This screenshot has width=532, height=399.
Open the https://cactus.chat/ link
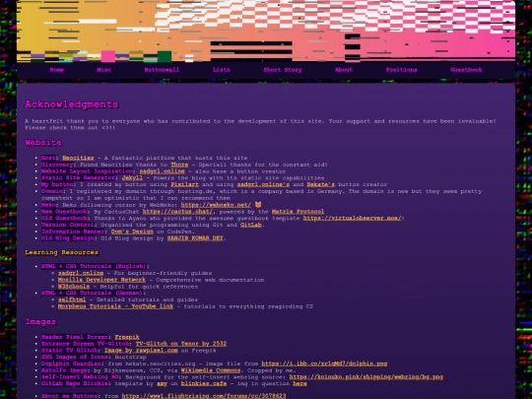(x=177, y=212)
